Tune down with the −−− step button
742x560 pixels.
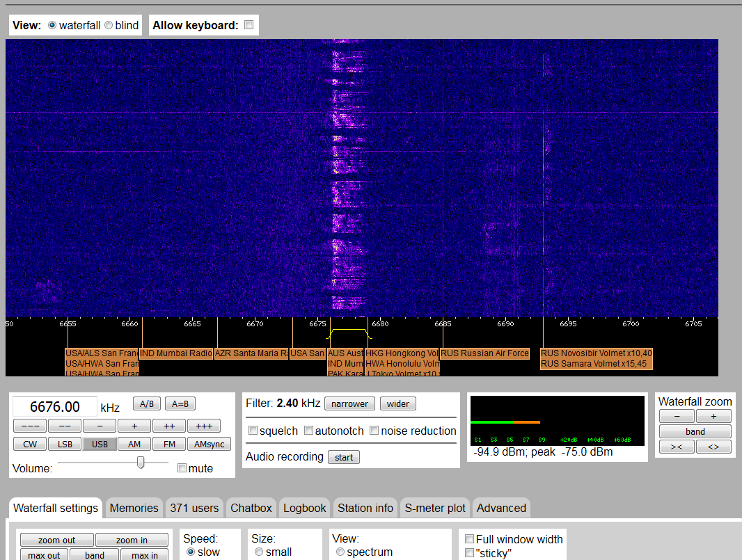click(x=30, y=426)
